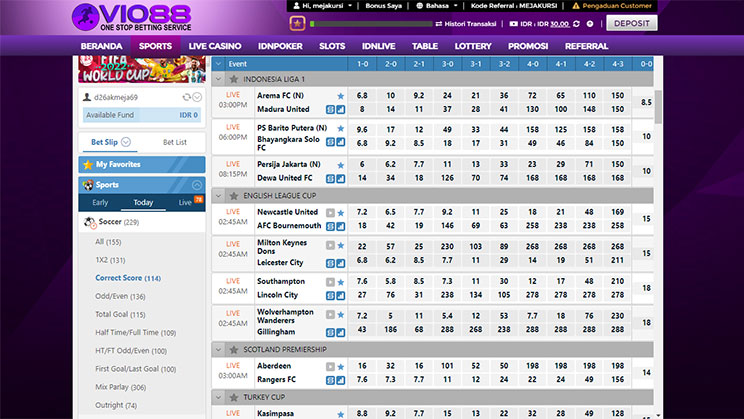The width and height of the screenshot is (744, 419).
Task: Star the Persija Jakarta match
Action: tap(340, 165)
